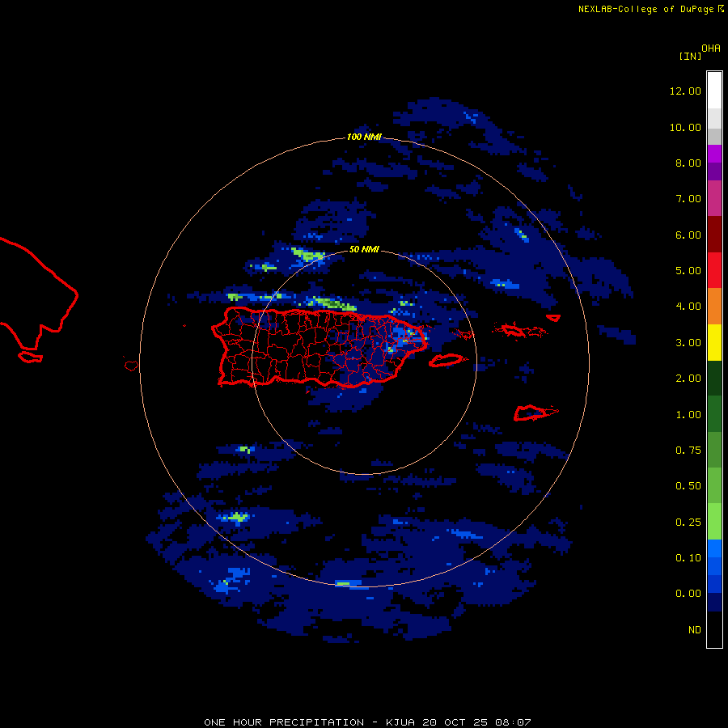The width and height of the screenshot is (728, 728).
Task: Click the 2.00 legend value
Action: [x=688, y=379]
